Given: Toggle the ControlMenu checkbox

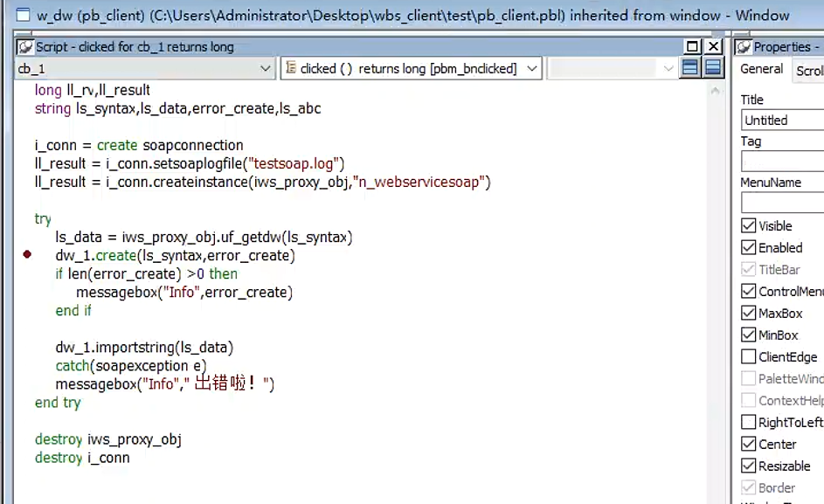Looking at the screenshot, I should point(748,291).
